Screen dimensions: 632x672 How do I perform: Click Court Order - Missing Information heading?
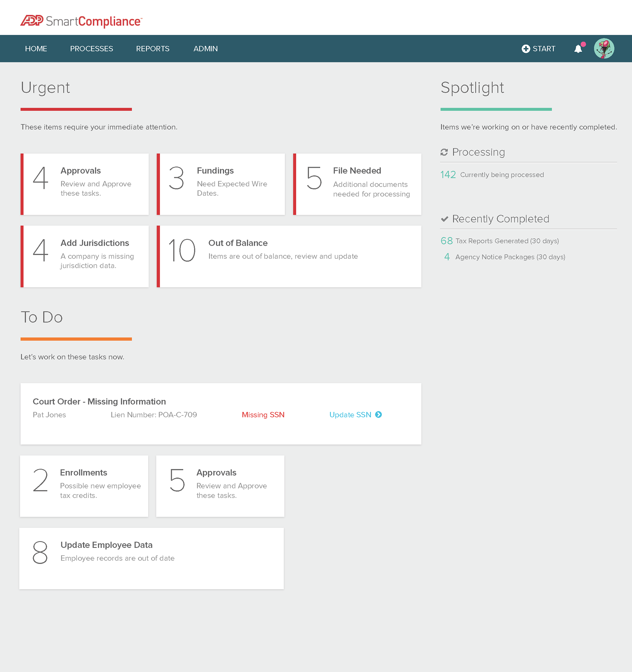coord(99,401)
